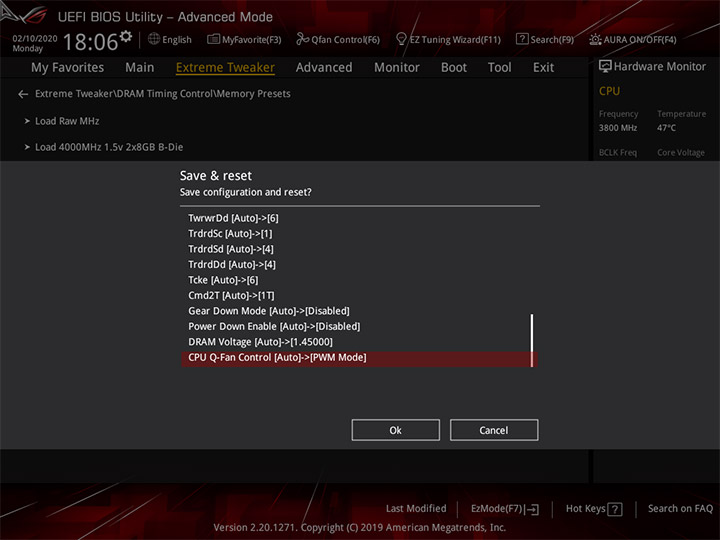Select Tcke [Auto]->[6] row
This screenshot has width=720, height=540.
[360, 280]
